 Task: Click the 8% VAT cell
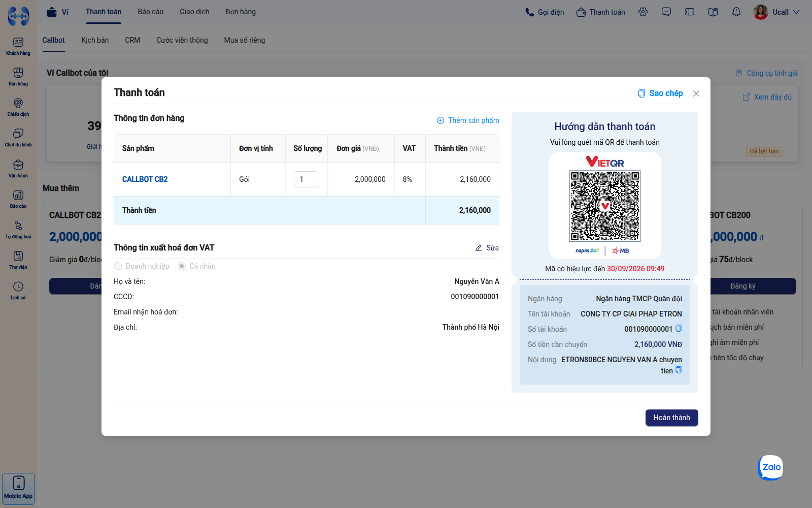pos(410,179)
